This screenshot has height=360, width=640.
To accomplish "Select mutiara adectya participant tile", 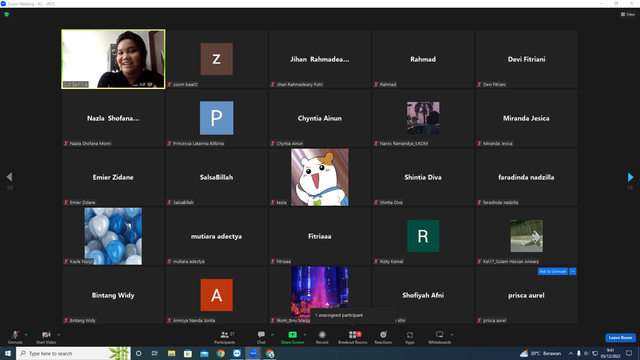I will [216, 236].
